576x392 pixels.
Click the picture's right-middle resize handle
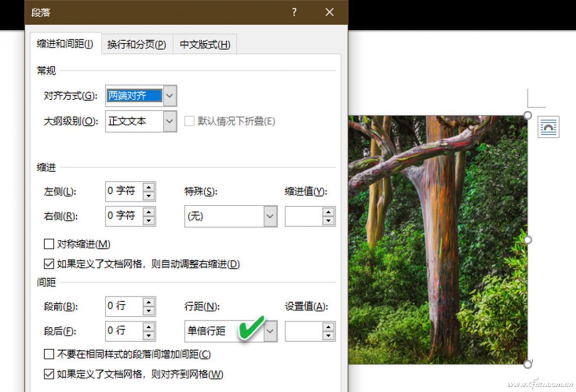coord(528,240)
